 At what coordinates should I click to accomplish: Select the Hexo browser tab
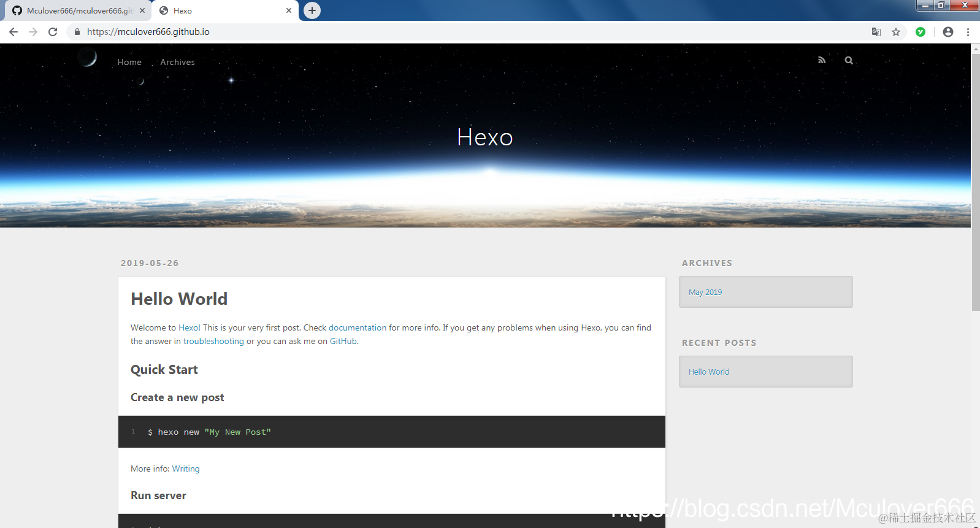coord(224,10)
